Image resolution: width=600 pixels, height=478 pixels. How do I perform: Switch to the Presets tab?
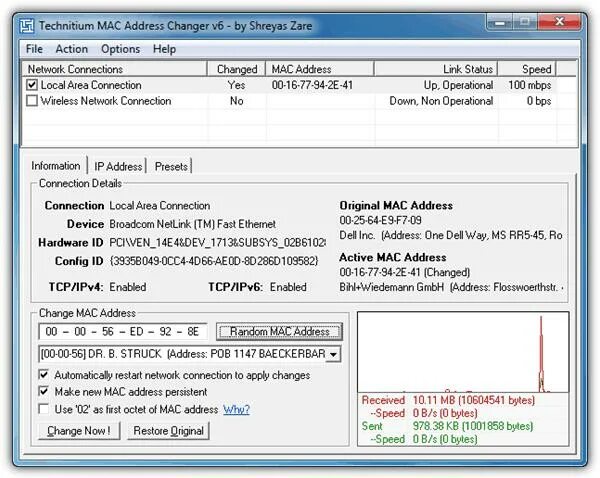[x=171, y=166]
